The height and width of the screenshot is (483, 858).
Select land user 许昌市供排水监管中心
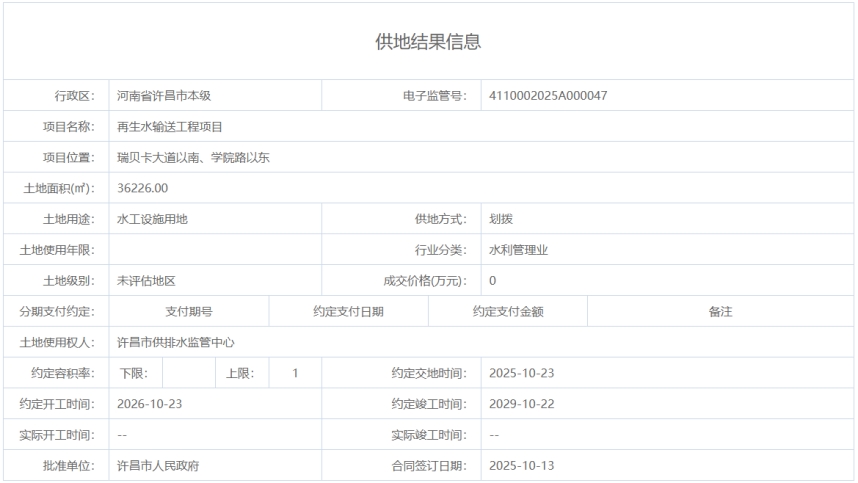[176, 342]
